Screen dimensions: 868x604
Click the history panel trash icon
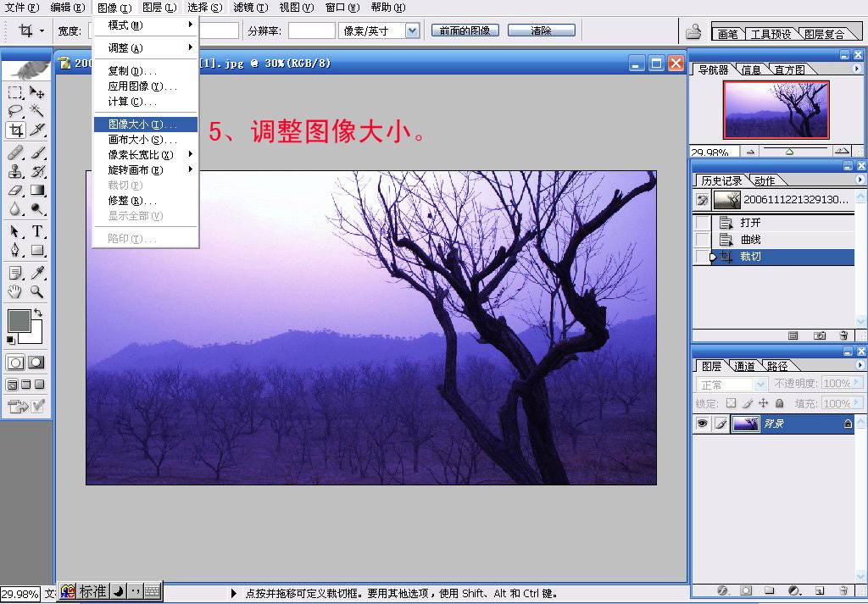843,335
